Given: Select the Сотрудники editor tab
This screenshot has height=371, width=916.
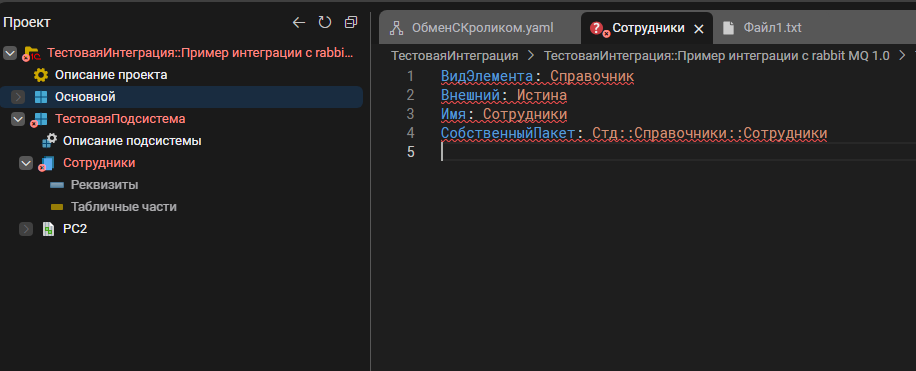Looking at the screenshot, I should (648, 28).
